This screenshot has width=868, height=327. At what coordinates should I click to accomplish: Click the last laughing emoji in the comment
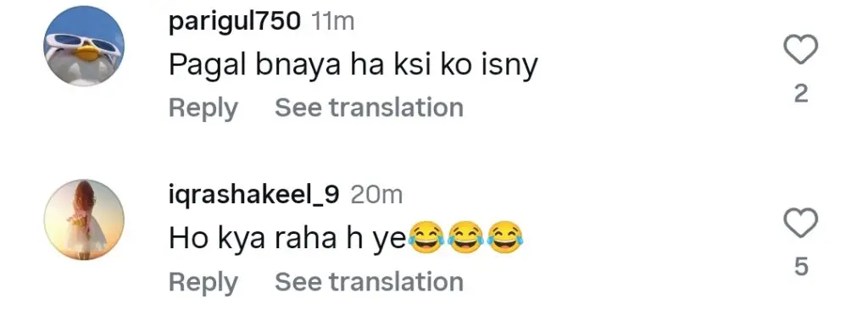(x=505, y=237)
